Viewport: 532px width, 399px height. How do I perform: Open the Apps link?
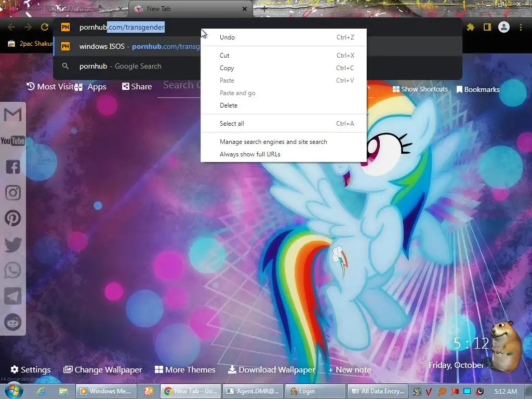pos(90,87)
